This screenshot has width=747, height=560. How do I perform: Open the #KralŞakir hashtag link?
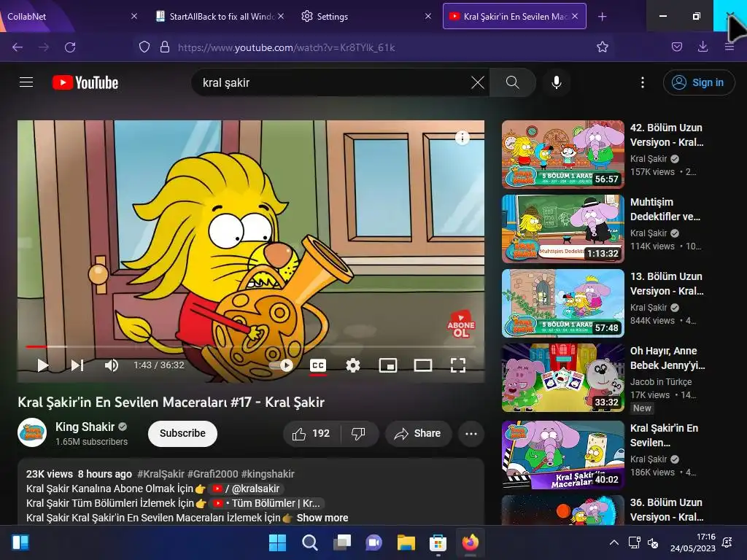(x=160, y=474)
